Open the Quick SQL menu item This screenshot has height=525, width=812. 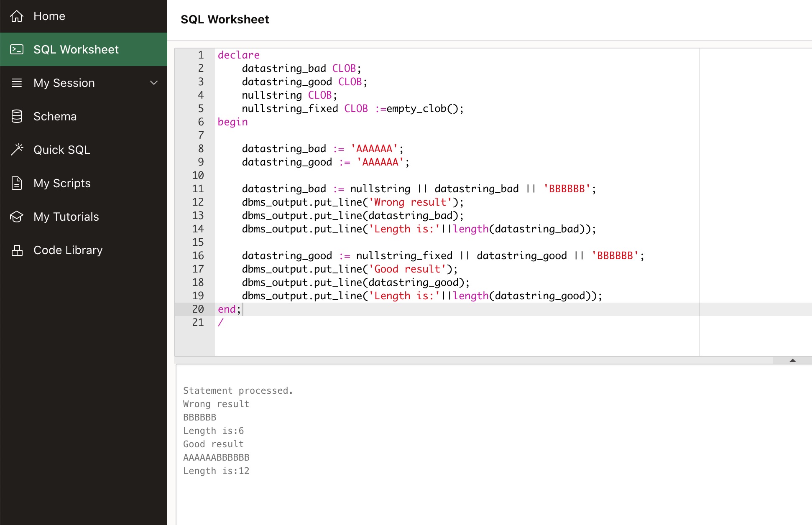[x=61, y=150]
